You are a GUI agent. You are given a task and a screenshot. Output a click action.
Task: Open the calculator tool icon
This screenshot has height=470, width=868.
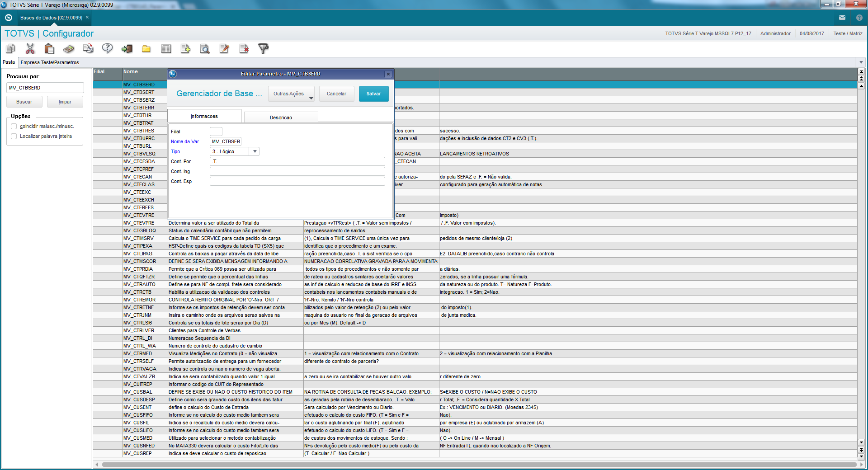69,48
